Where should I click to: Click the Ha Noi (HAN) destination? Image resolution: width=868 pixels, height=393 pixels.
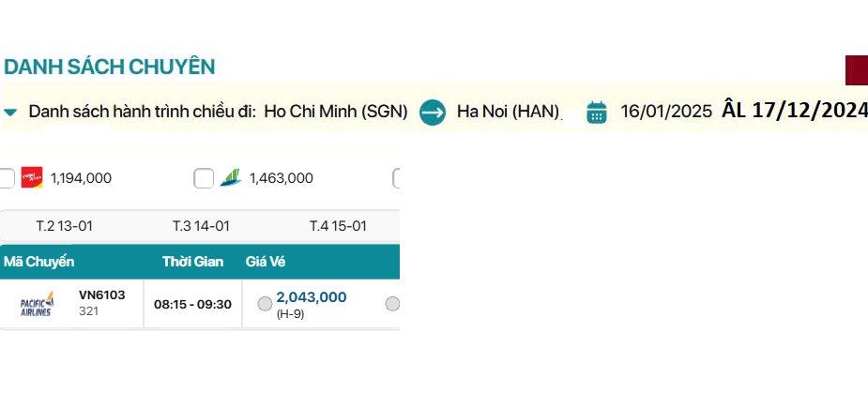(508, 112)
